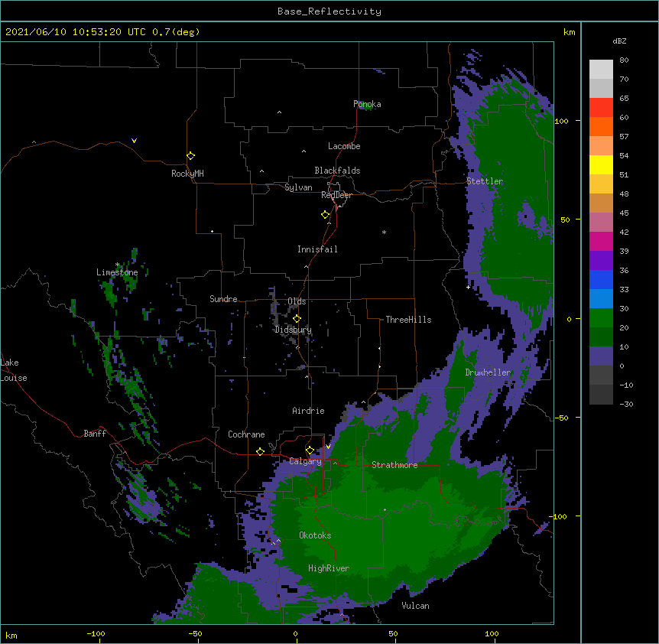Click the yellow marker below Cochrane
659x644 pixels.
(261, 451)
